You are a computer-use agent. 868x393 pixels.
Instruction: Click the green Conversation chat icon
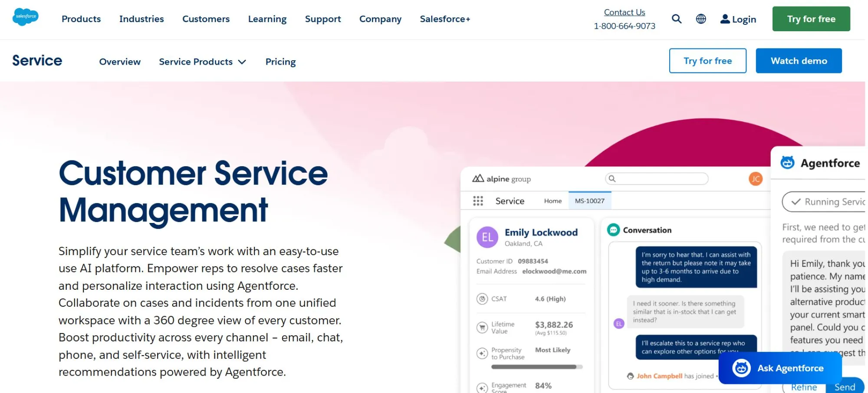[x=613, y=230]
